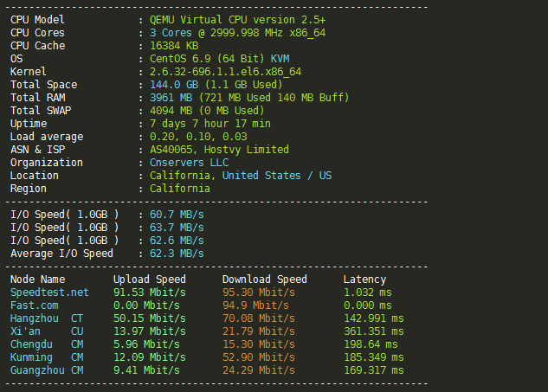
Task: Click the Latency column header
Action: (364, 280)
